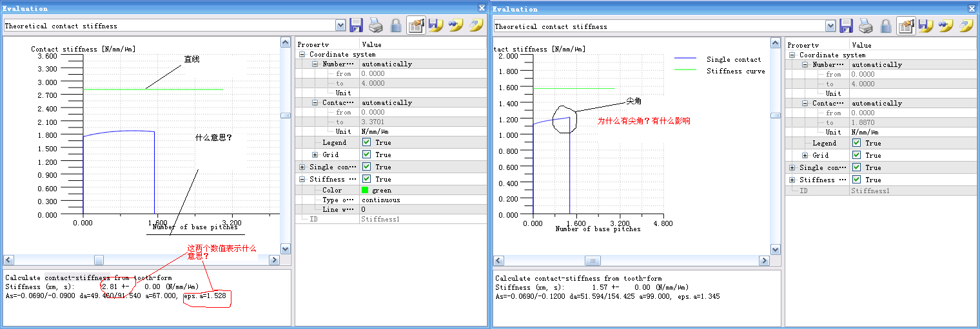
Task: Open the Theoretical contact stiffness dropdown in left window
Action: click(340, 26)
